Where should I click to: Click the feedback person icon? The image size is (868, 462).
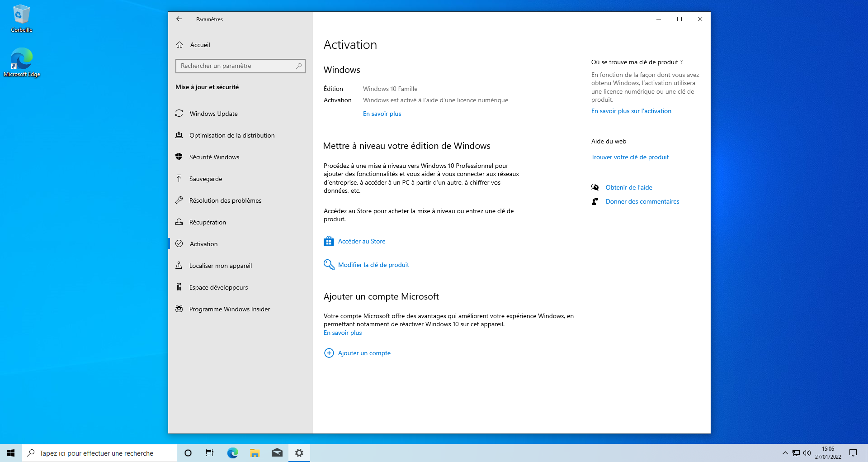pyautogui.click(x=595, y=201)
